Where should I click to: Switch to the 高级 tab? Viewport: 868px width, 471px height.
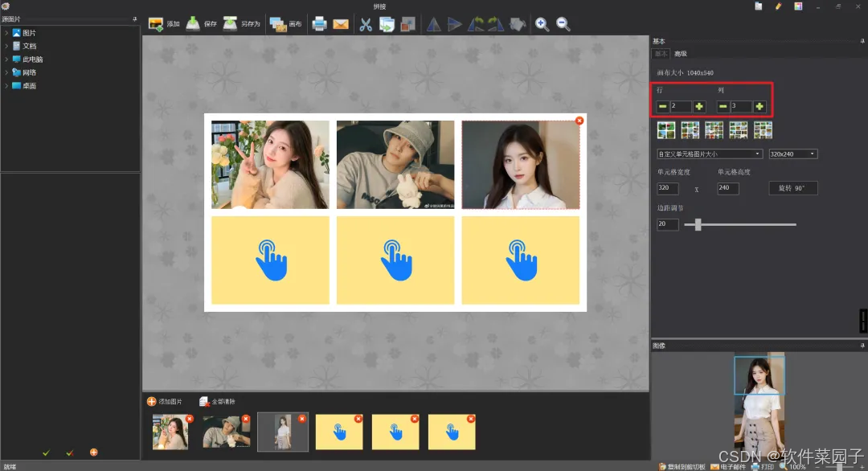(x=681, y=54)
